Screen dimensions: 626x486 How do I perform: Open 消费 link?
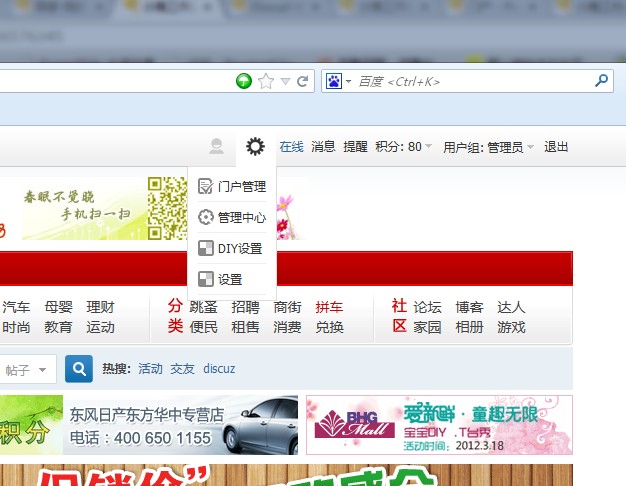287,327
